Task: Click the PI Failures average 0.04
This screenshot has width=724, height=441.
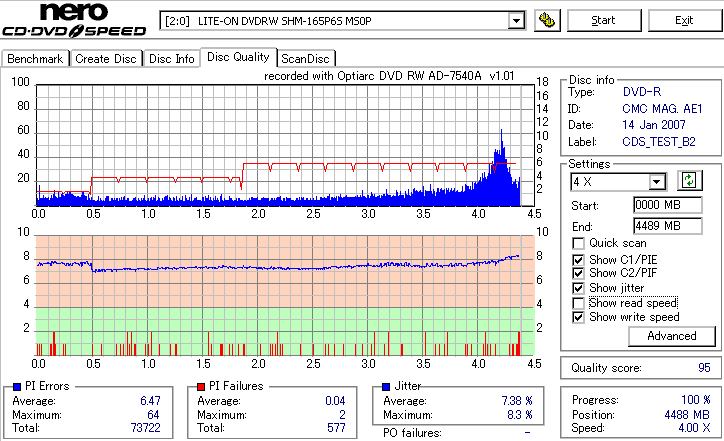Action: [335, 401]
